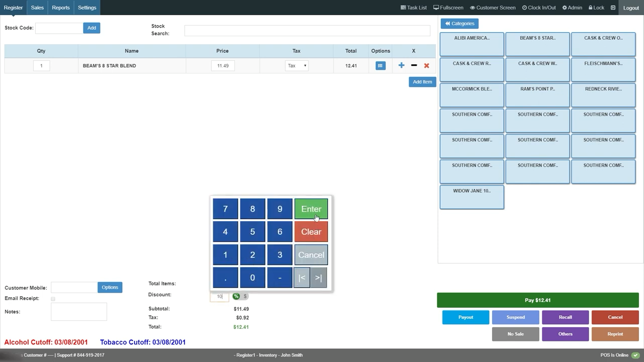Tap keypad digit 0
Viewport: 644px width, 362px height.
tap(253, 278)
